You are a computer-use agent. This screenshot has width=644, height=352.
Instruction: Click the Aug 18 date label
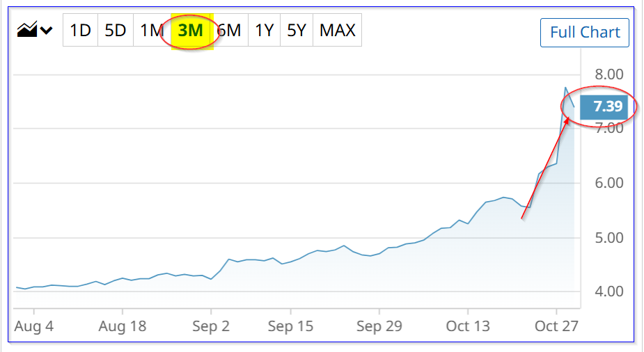[123, 326]
